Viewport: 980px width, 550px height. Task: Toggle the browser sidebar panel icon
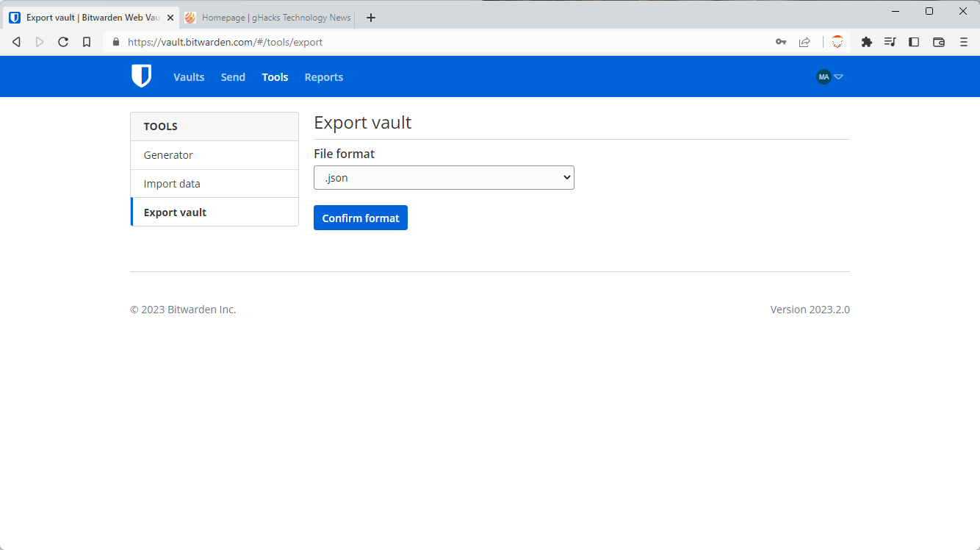[914, 42]
